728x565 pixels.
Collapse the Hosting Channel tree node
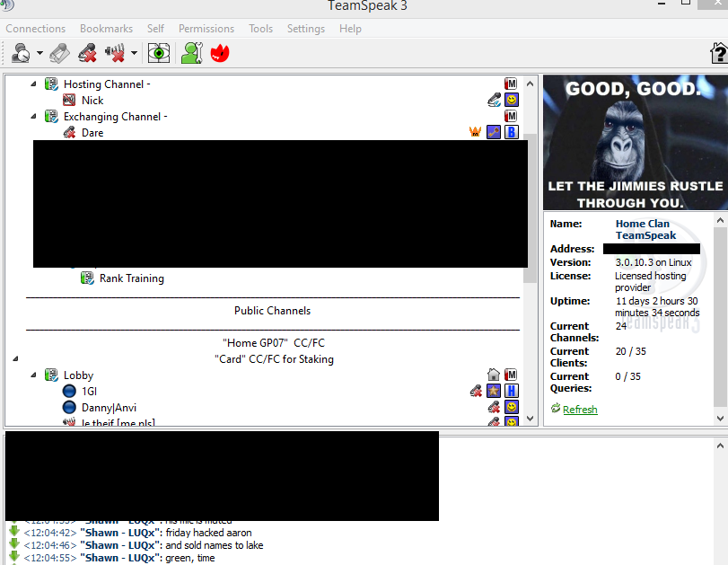[33, 84]
